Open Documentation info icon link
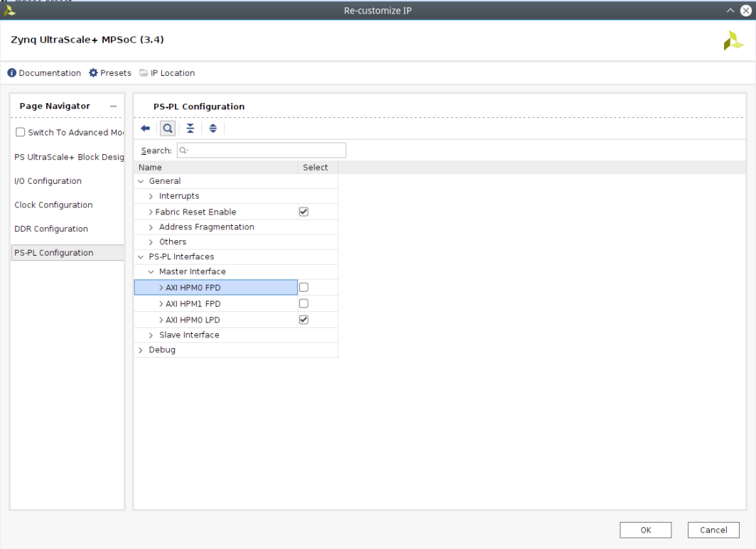Viewport: 756px width, 549px height. 12,73
